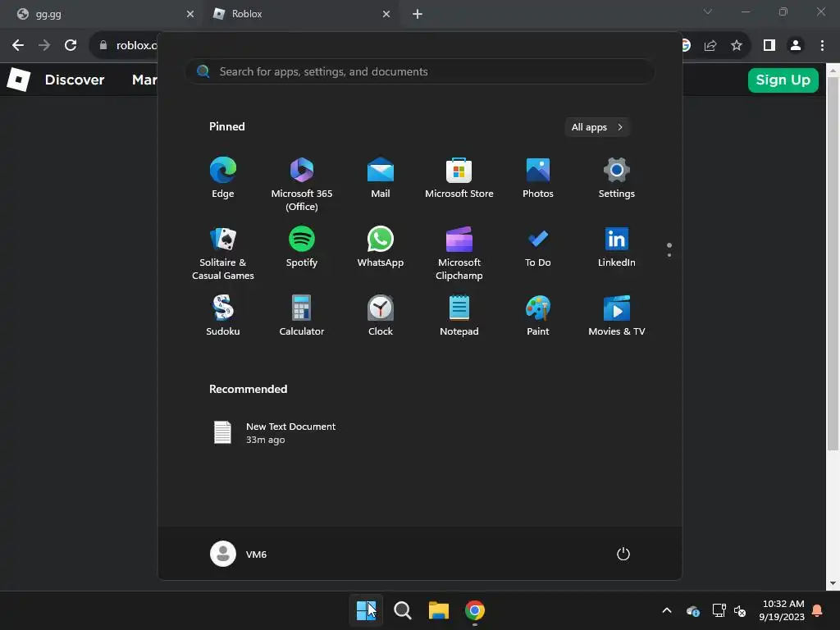The image size is (840, 630).
Task: Launch Notepad from pinned apps
Action: click(459, 316)
